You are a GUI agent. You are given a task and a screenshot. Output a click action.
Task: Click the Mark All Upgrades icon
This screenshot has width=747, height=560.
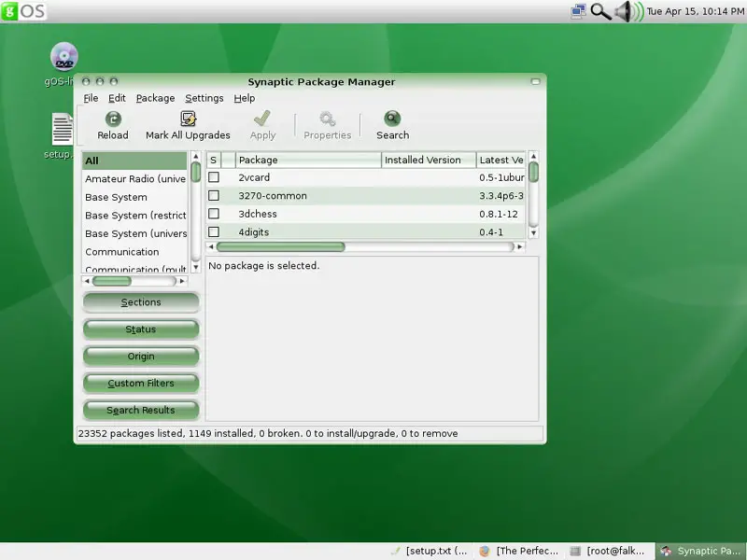(189, 119)
